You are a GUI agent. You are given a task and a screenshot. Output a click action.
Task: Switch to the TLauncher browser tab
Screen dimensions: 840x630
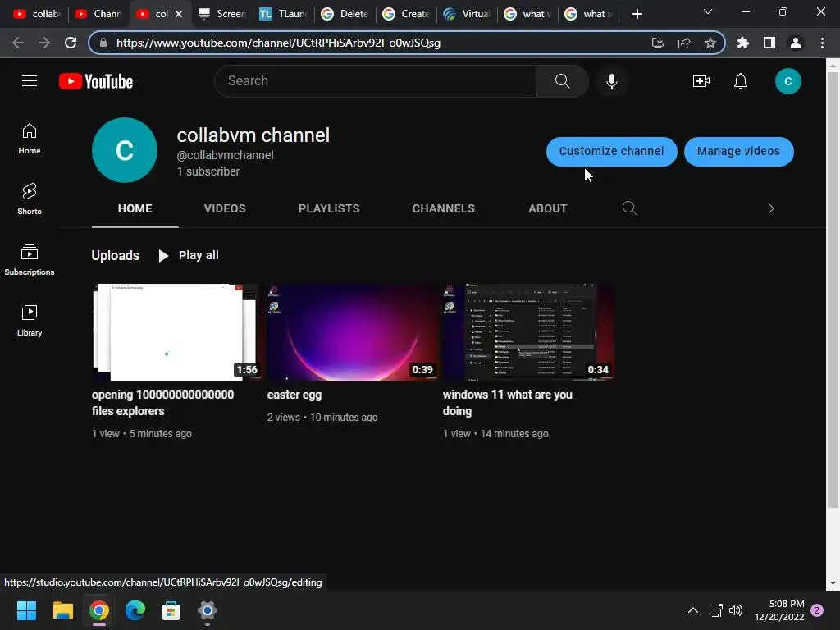coord(283,14)
